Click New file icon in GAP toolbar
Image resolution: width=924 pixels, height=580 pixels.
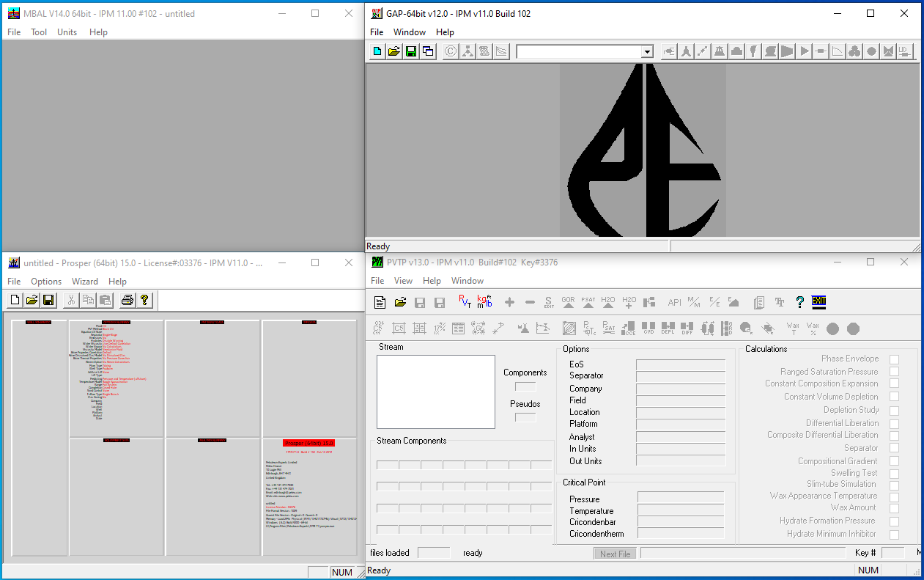(377, 51)
